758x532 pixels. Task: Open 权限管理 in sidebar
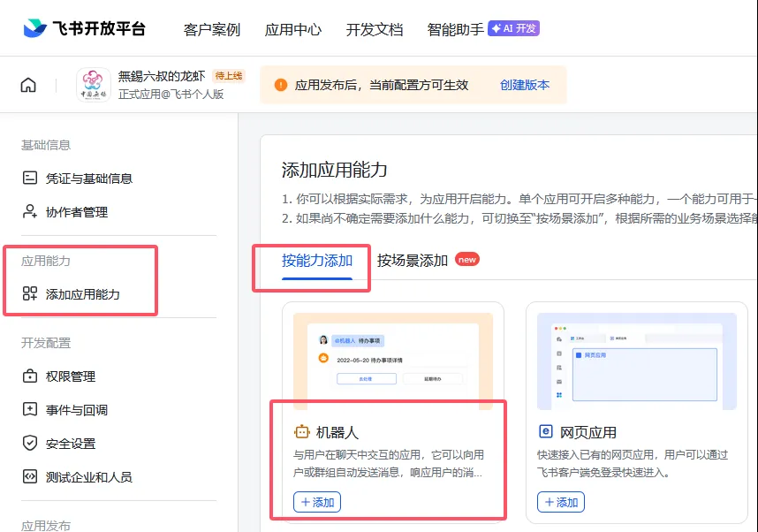click(71, 376)
